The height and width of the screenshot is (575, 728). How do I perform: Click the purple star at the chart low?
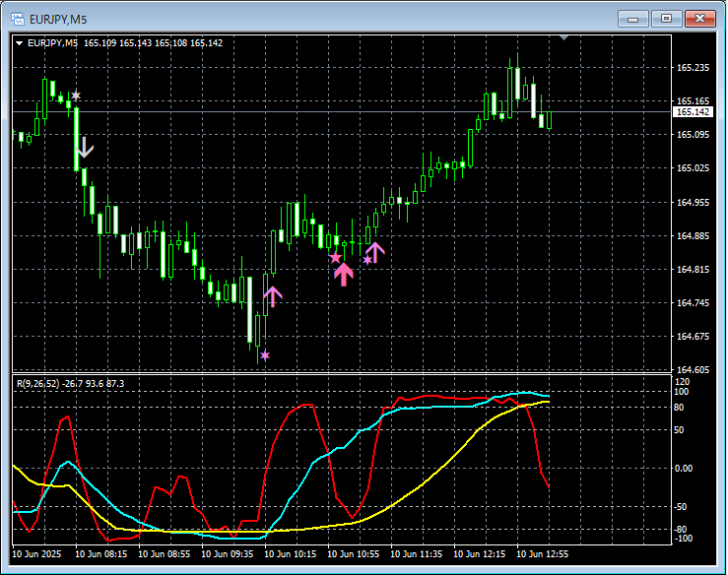[x=265, y=355]
